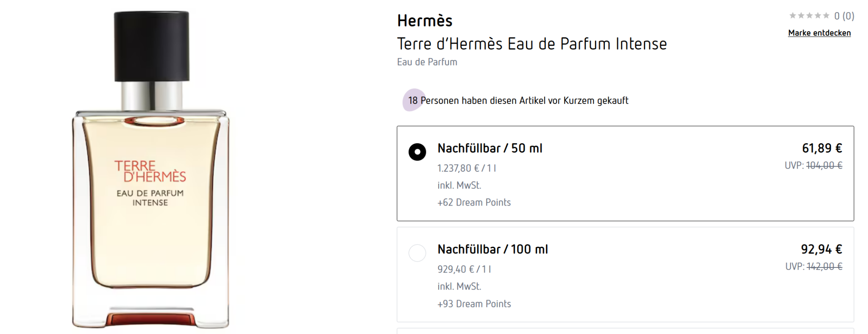Screen dimensions: 868x334
Task: Open the Marke entdecken link
Action: [819, 33]
